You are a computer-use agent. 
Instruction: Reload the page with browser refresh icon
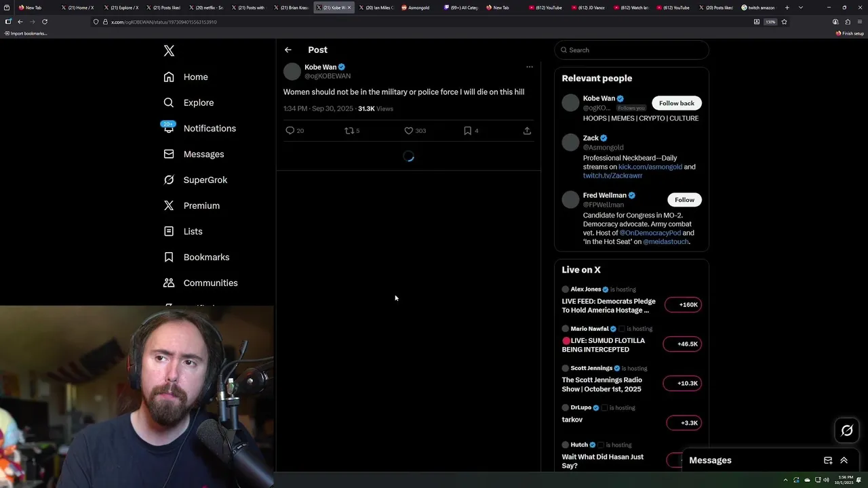click(x=45, y=22)
